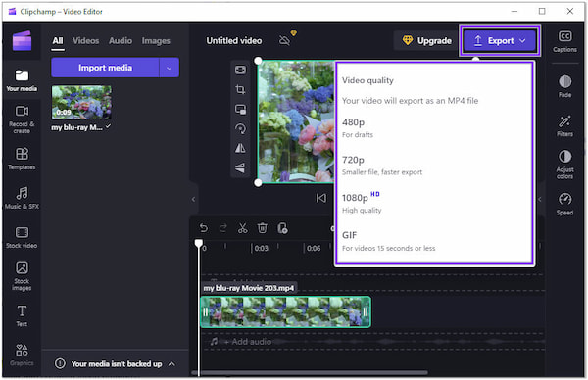This screenshot has height=380, width=588.
Task: Flip the clip vertically
Action: [x=240, y=167]
